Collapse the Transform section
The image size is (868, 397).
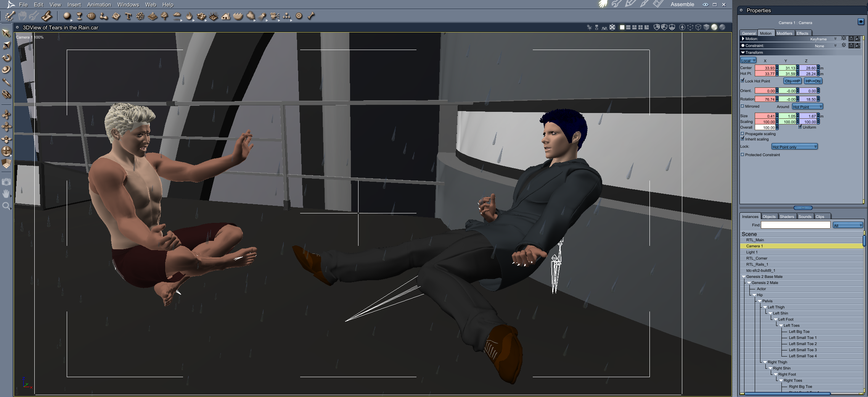[743, 52]
